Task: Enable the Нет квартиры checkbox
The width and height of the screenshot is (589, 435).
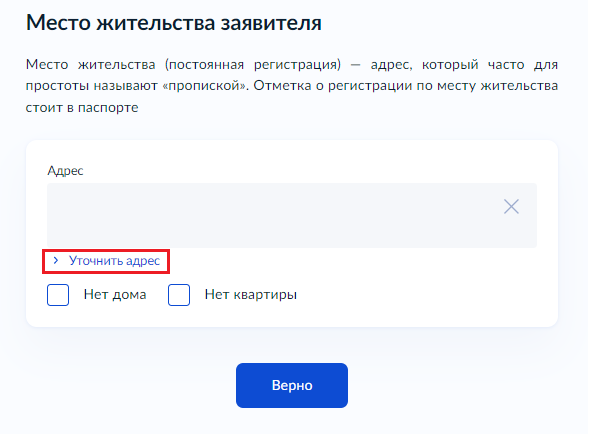Action: (179, 295)
